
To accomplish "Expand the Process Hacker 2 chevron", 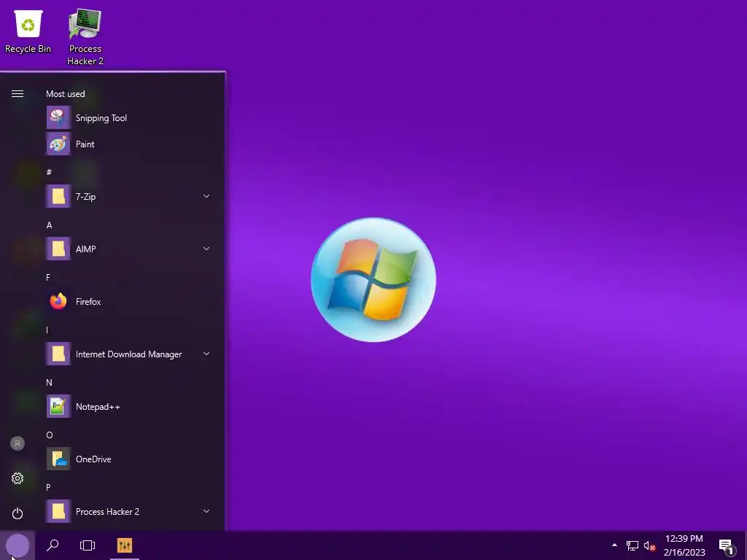I will pos(206,511).
